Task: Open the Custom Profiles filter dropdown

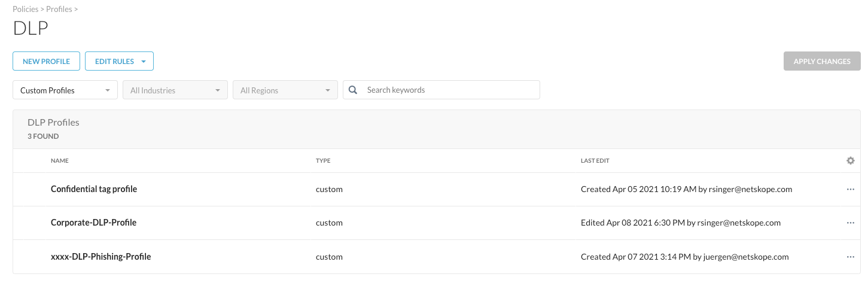Action: click(65, 90)
